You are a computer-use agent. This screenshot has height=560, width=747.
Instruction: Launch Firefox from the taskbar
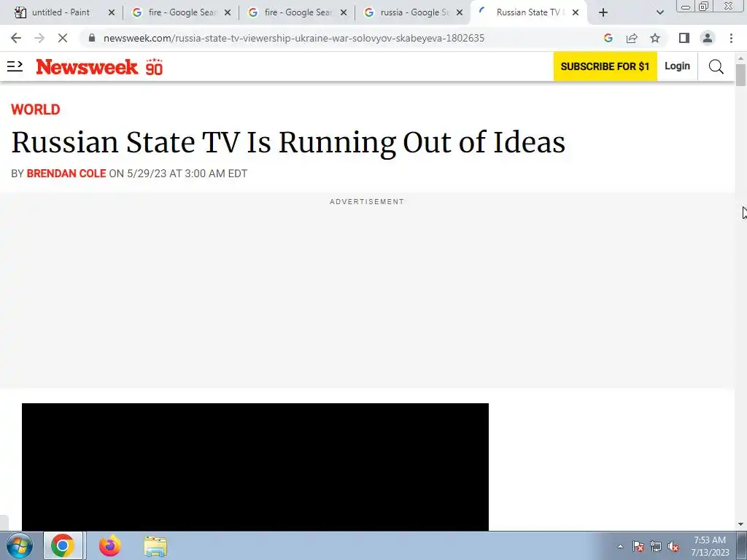[109, 545]
